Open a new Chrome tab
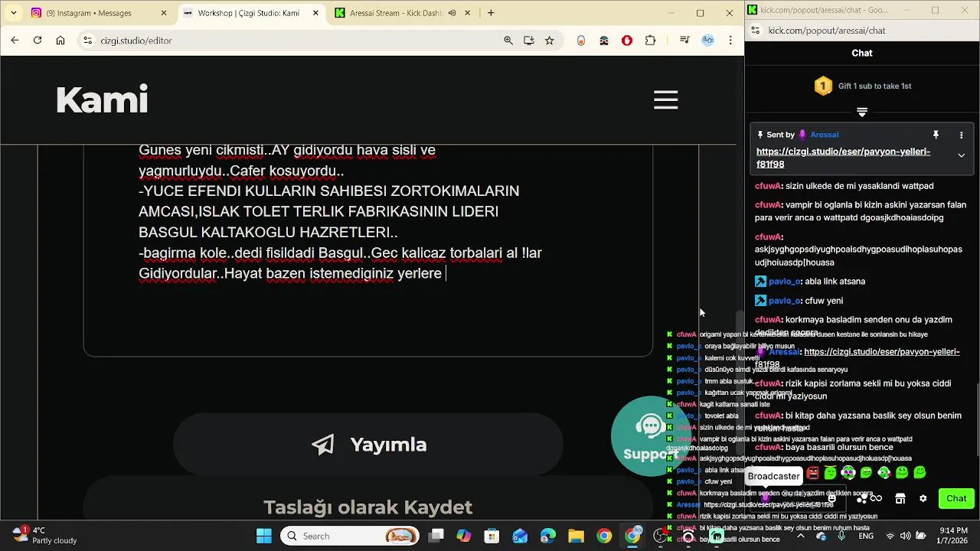 click(x=491, y=13)
